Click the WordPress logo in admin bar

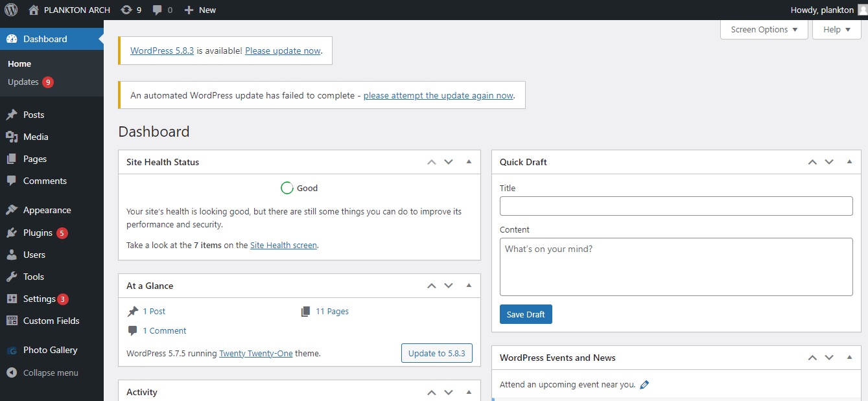[x=11, y=10]
